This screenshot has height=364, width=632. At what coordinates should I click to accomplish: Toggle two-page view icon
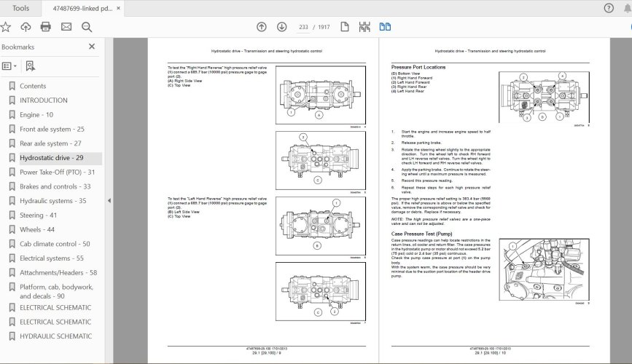[385, 27]
